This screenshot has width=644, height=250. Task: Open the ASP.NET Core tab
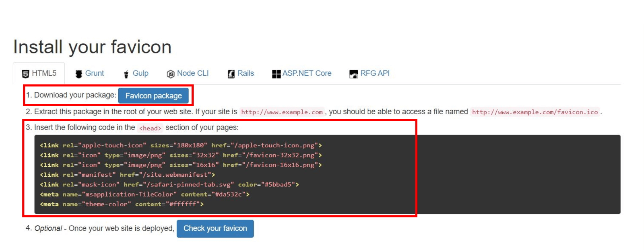(302, 73)
